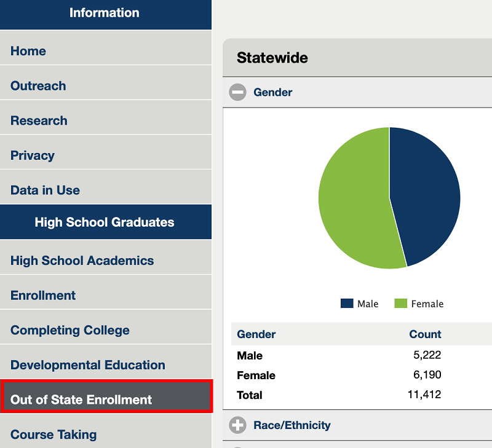Click the Female legend swatch
The height and width of the screenshot is (448, 492).
[400, 303]
